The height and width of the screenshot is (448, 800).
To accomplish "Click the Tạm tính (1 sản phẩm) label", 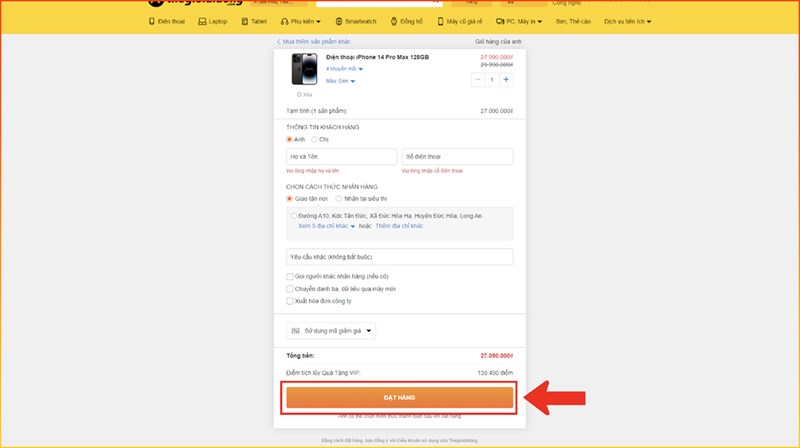I will coord(316,111).
